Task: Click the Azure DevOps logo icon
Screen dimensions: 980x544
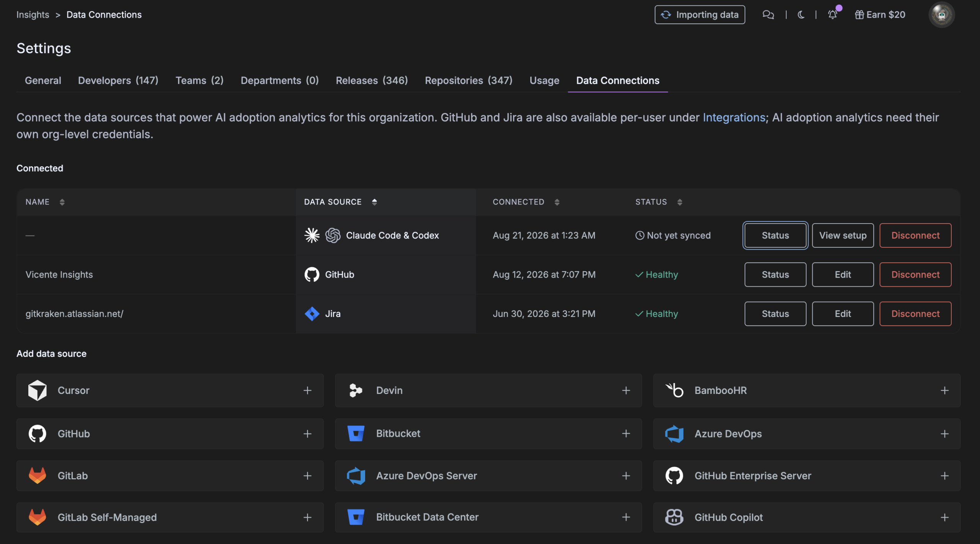Action: 674,433
